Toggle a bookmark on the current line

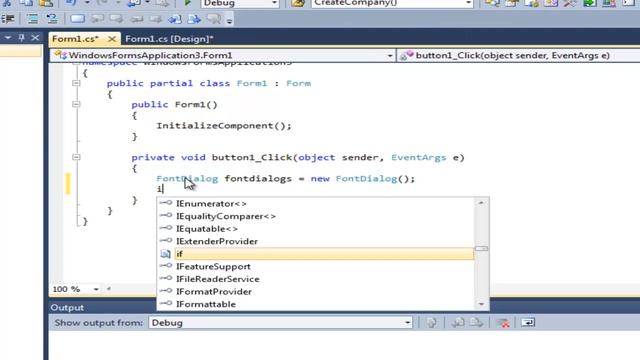coord(78,19)
